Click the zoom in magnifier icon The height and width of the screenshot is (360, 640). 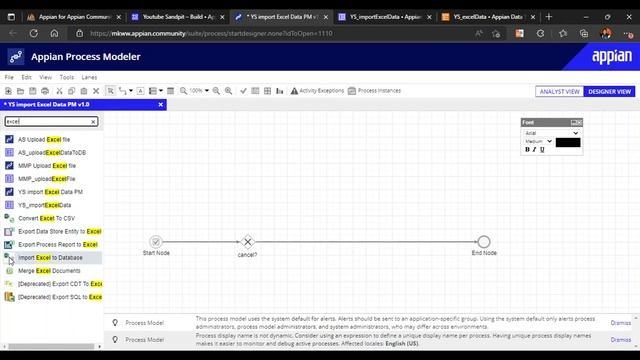(x=229, y=91)
